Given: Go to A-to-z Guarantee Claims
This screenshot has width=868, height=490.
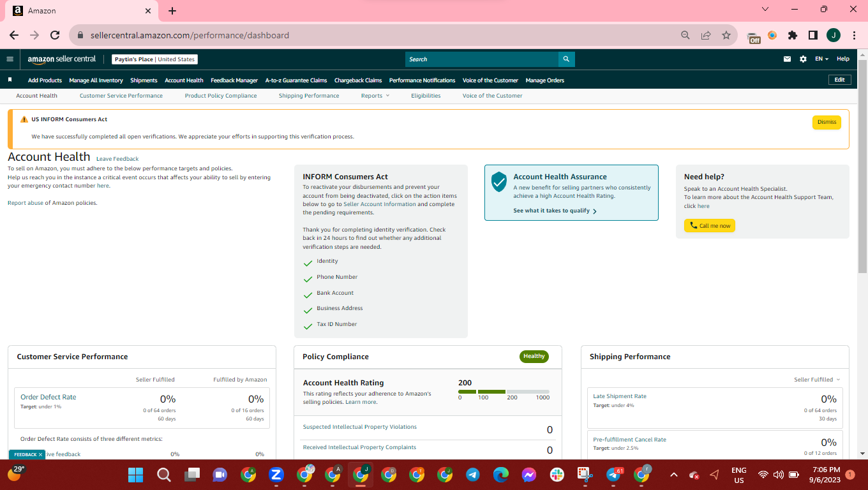Looking at the screenshot, I should (x=296, y=80).
